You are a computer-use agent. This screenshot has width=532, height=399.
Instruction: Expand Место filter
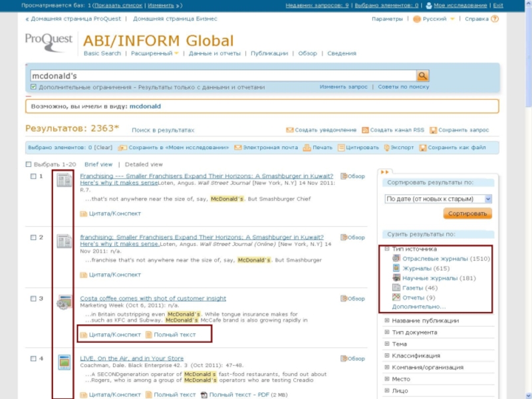pos(387,378)
